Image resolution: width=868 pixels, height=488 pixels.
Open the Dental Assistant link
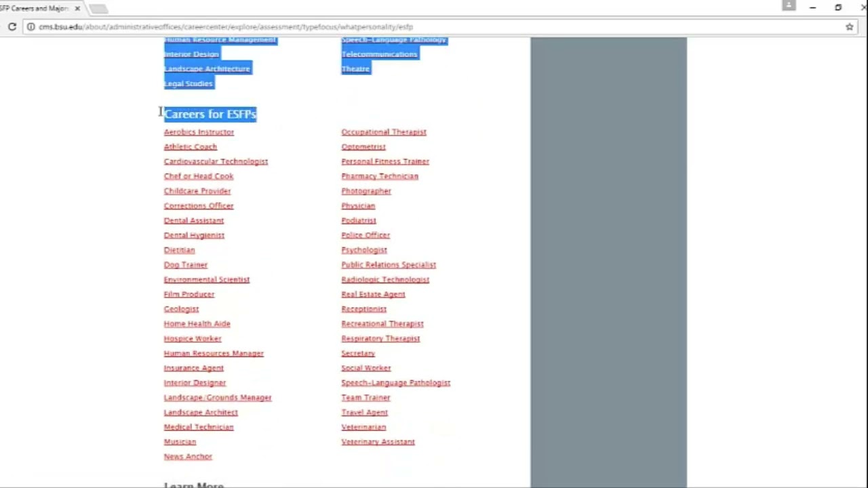click(x=193, y=220)
